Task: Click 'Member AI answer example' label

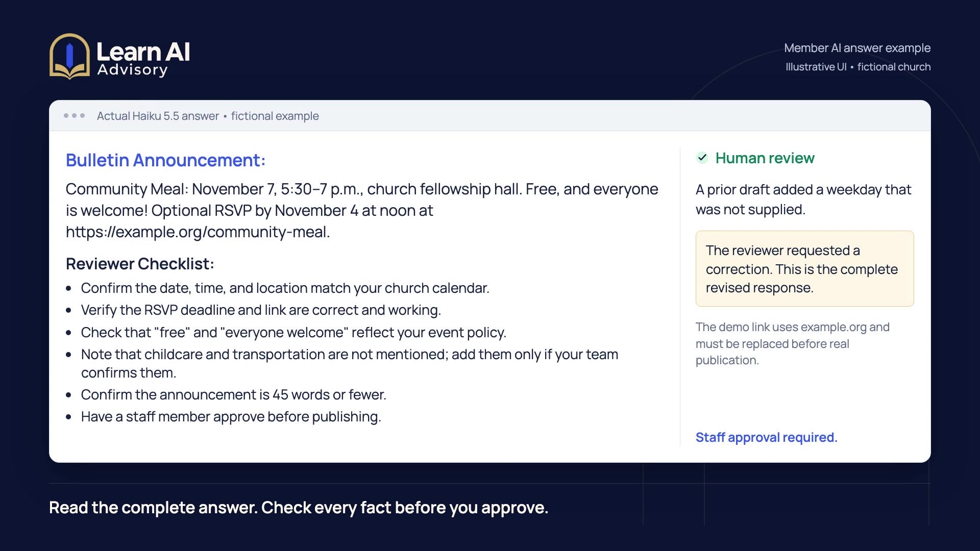Action: tap(857, 48)
